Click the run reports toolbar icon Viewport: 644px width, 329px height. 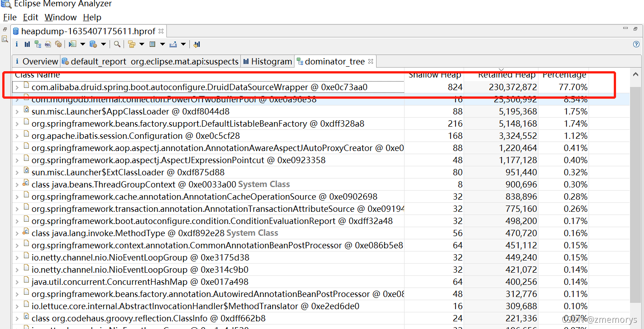[x=73, y=44]
